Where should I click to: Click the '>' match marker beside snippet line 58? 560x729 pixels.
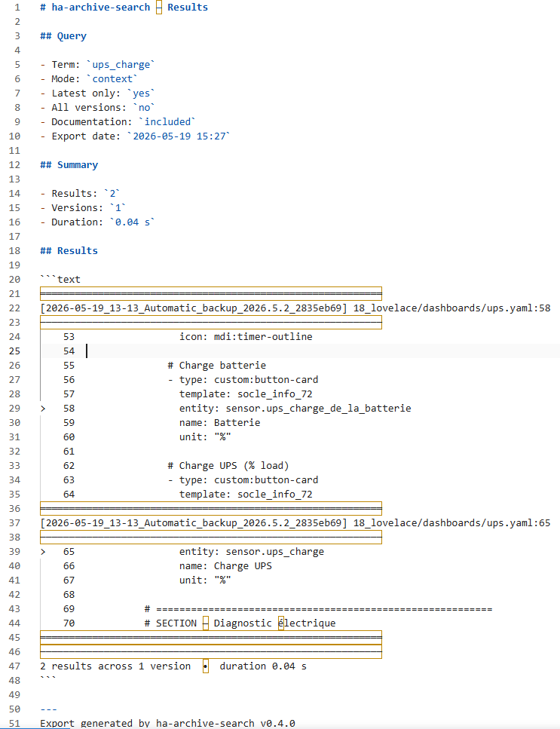43,409
